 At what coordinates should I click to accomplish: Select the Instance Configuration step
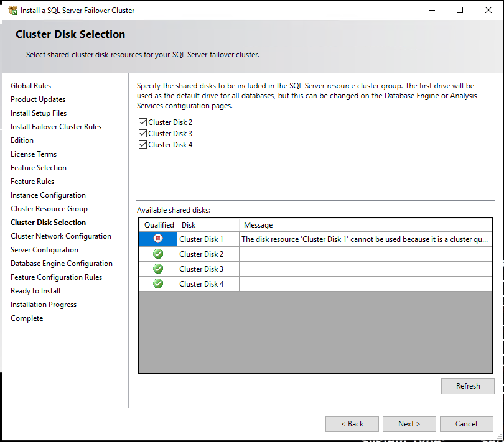(48, 195)
